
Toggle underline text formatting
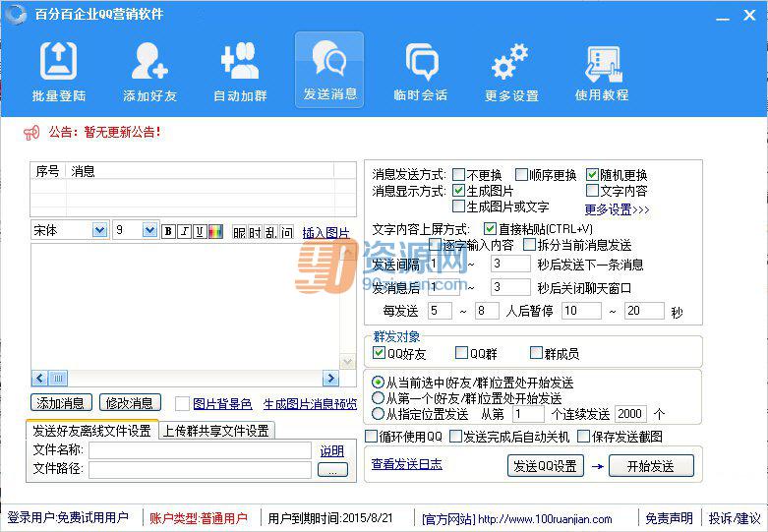pyautogui.click(x=200, y=231)
